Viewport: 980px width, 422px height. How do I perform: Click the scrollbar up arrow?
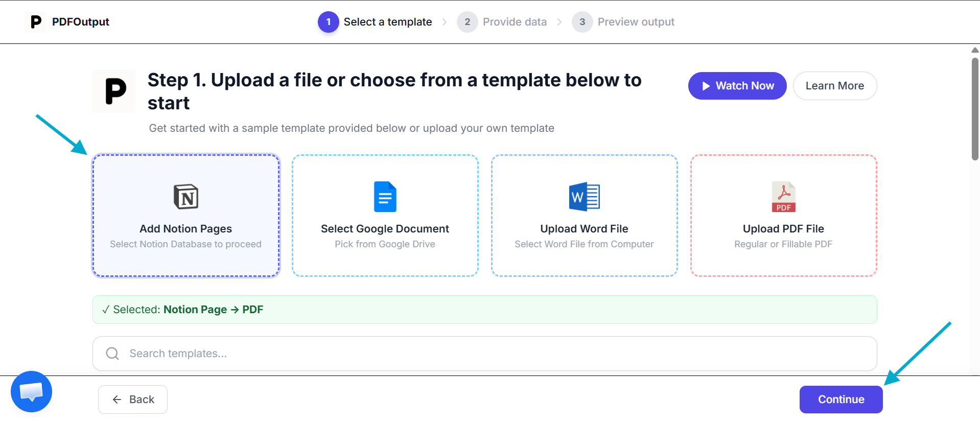pos(975,50)
